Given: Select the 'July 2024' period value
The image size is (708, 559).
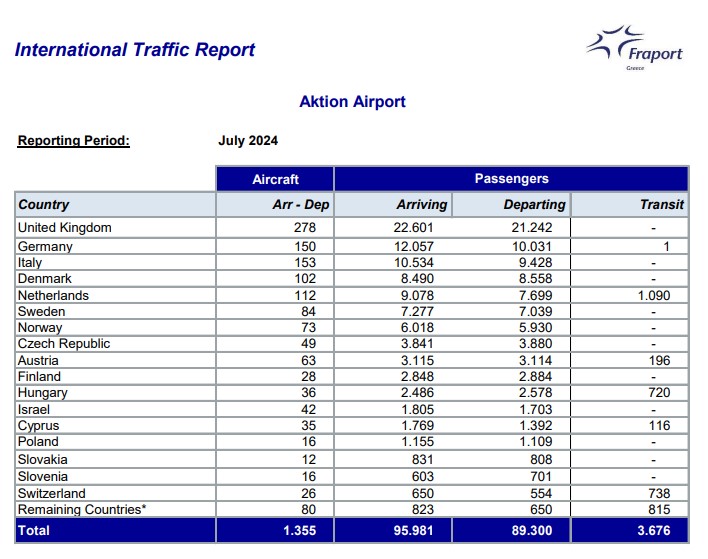Looking at the screenshot, I should tap(248, 140).
